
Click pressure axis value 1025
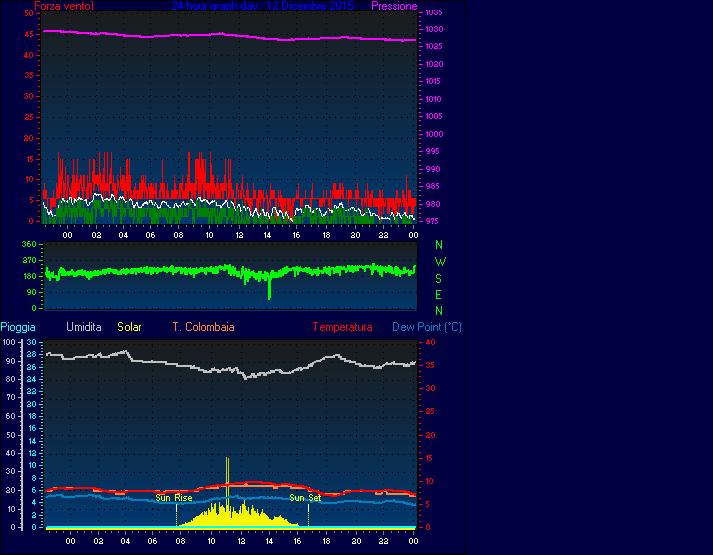tap(434, 46)
